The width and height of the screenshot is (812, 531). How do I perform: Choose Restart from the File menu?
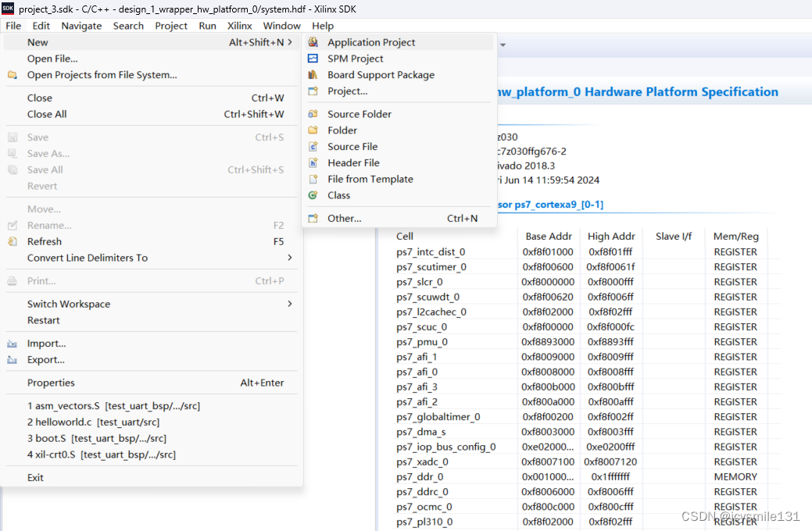point(150,320)
